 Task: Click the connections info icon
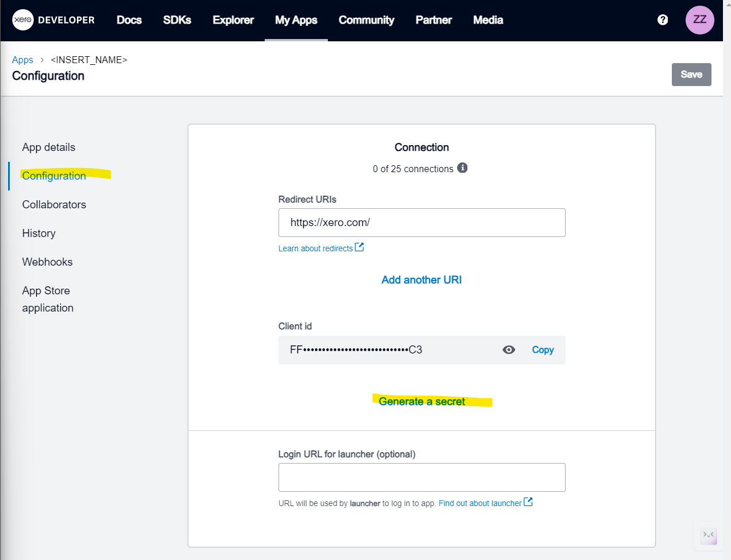pyautogui.click(x=462, y=168)
